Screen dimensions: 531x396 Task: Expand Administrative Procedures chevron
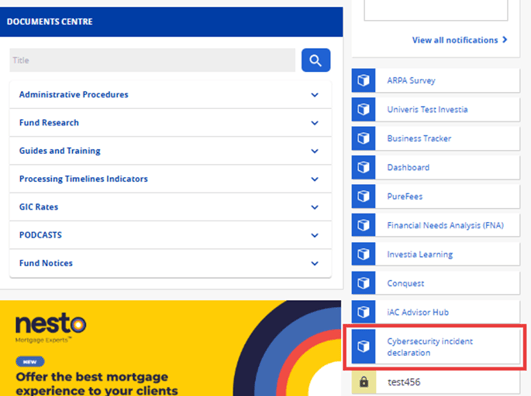click(315, 95)
